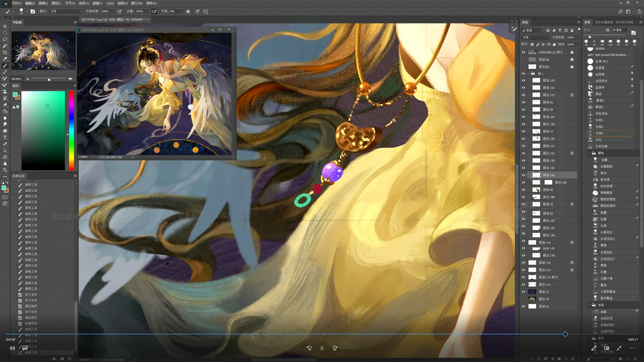Skip forward 30 seconds
This screenshot has width=644, height=362.
tap(334, 348)
